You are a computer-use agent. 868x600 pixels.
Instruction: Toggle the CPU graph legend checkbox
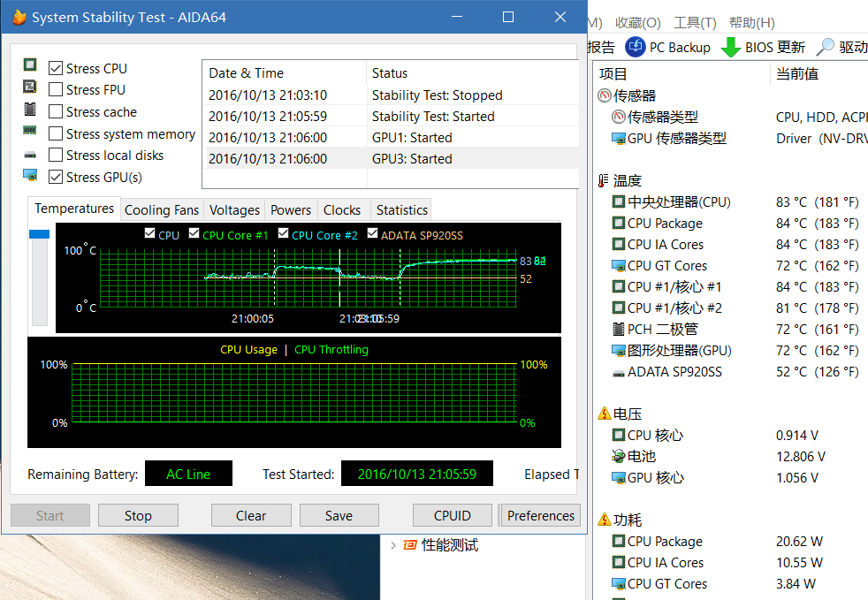point(149,233)
